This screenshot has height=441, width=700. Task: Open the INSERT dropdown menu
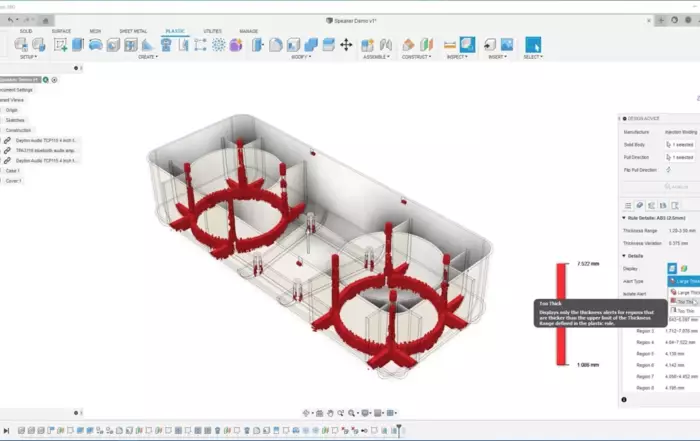coord(497,57)
